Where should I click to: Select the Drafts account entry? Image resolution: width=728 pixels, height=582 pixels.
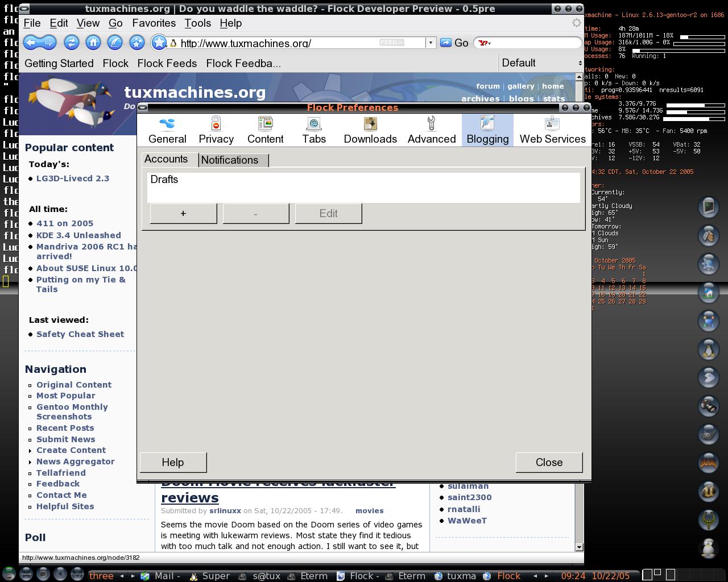[x=363, y=180]
